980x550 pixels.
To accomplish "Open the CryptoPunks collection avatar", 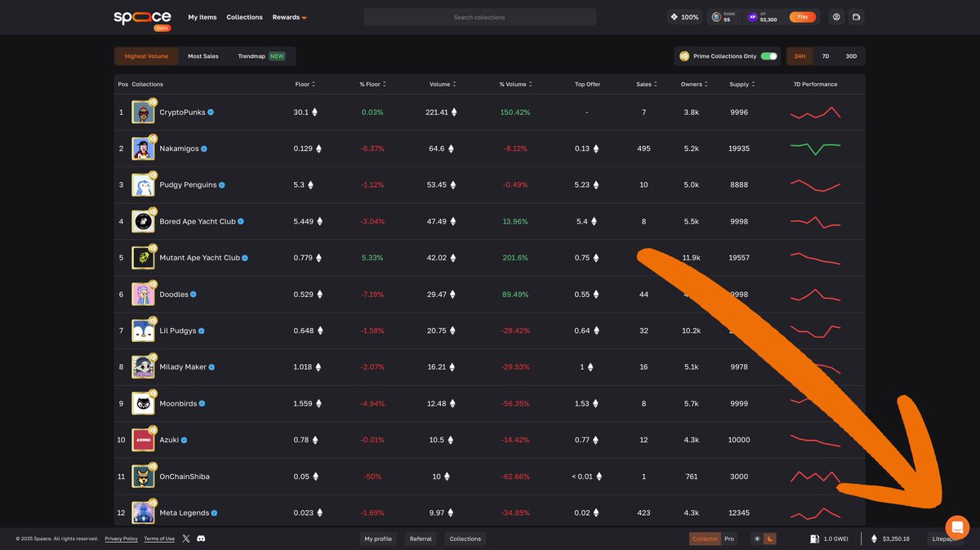I will pyautogui.click(x=143, y=113).
